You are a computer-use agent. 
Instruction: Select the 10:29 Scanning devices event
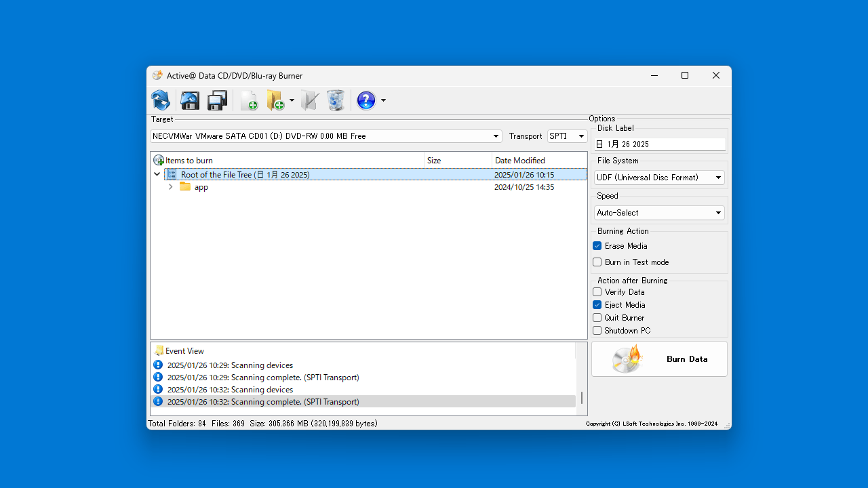tap(363, 365)
